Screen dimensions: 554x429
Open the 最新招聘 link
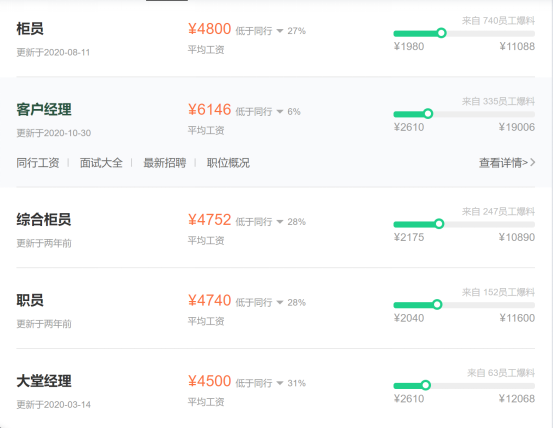(x=165, y=163)
